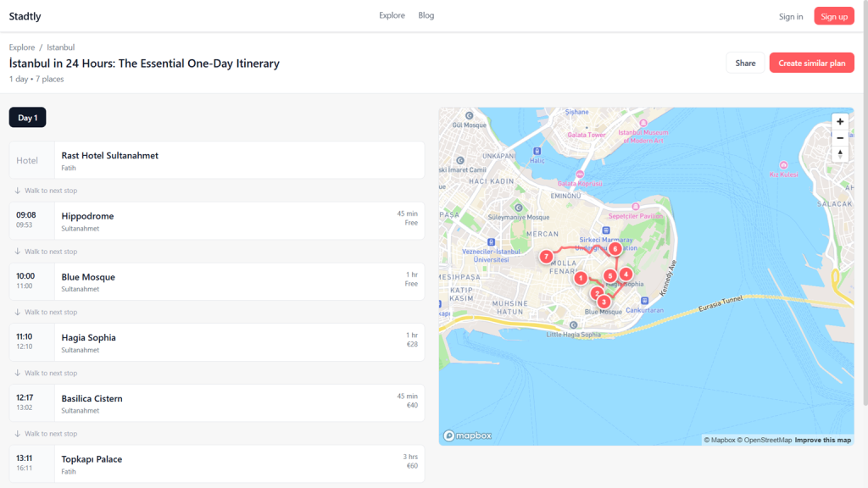868x488 pixels.
Task: Click the Mapbox logo
Action: click(468, 436)
